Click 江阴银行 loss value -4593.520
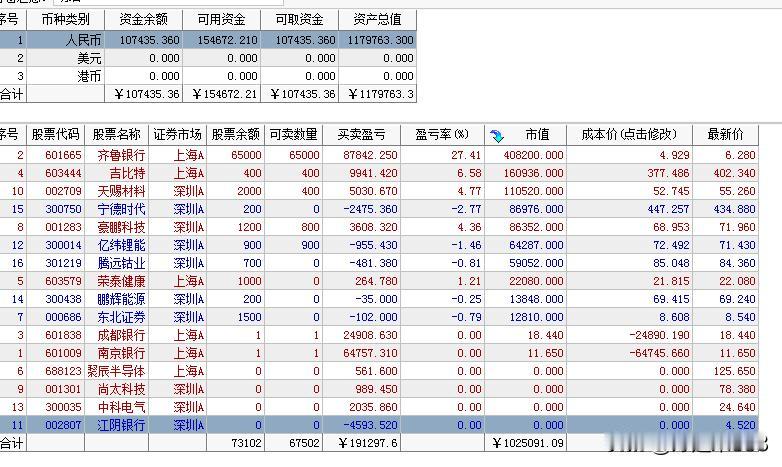 tap(370, 425)
